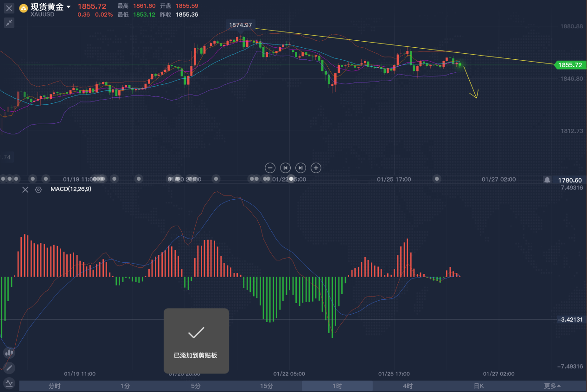Jump to the earliest candles with skip-back button
Screen dimensions: 587x392
click(x=286, y=168)
